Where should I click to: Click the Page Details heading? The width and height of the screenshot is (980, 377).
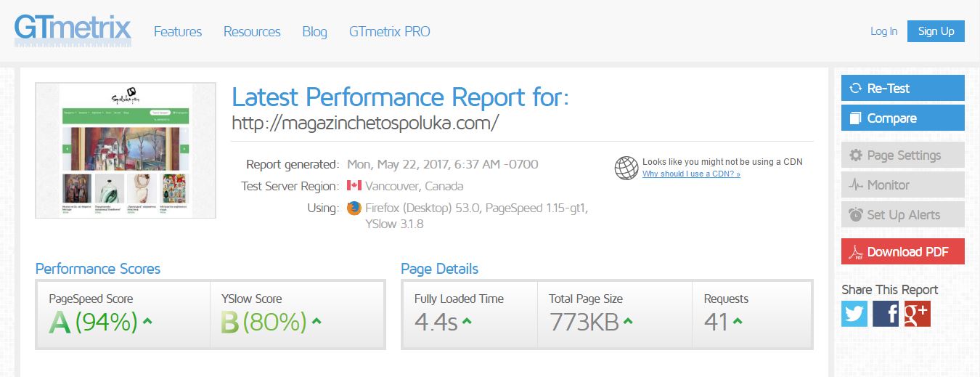[439, 269]
